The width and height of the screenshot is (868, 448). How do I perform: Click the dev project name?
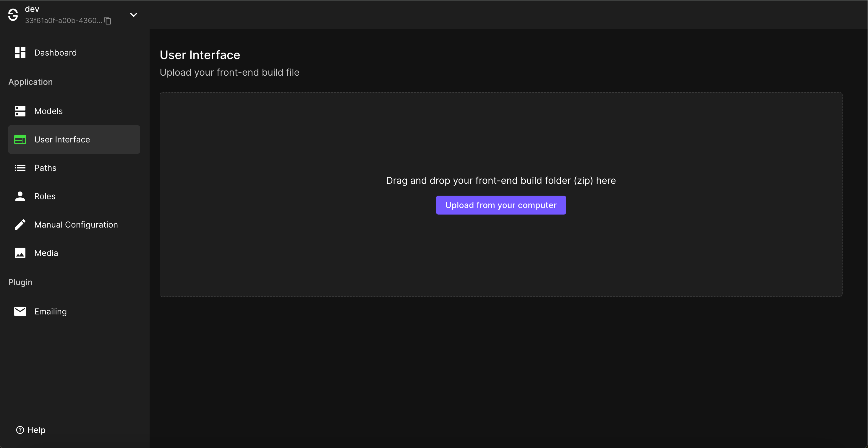coord(32,9)
